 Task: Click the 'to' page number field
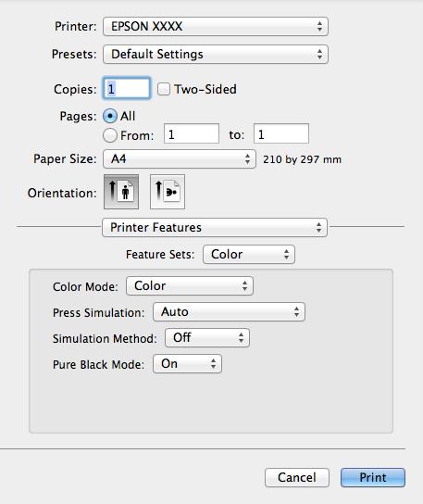coord(281,133)
